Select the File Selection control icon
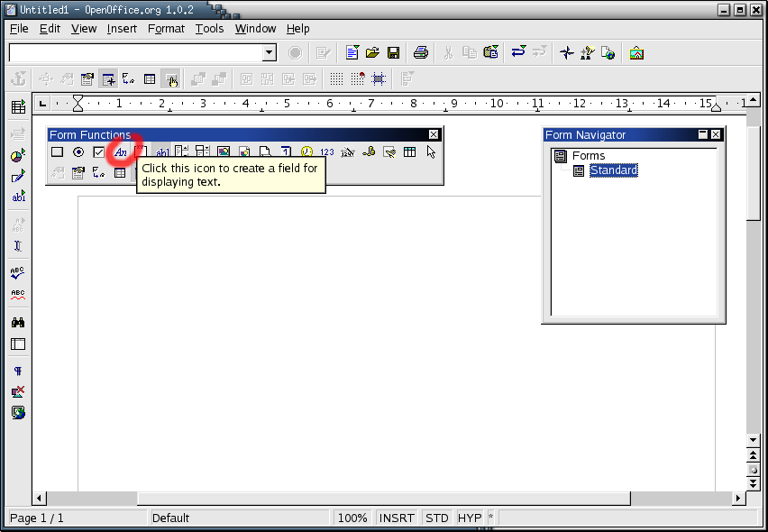768x532 pixels. (265, 152)
